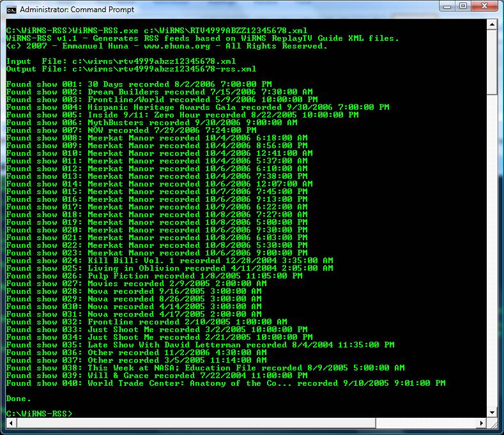The height and width of the screenshot is (435, 504).
Task: Click show 028 Nova 9/16/2005 line
Action: [134, 291]
